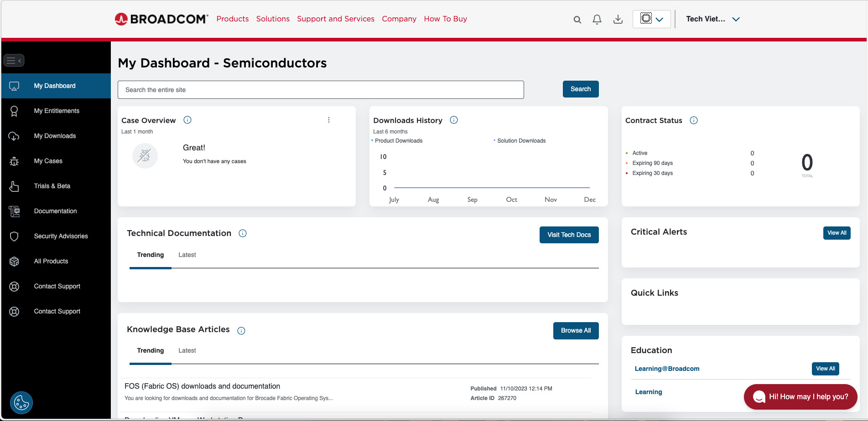868x421 pixels.
Task: Select Latest tab in Technical Documentation
Action: (x=187, y=255)
